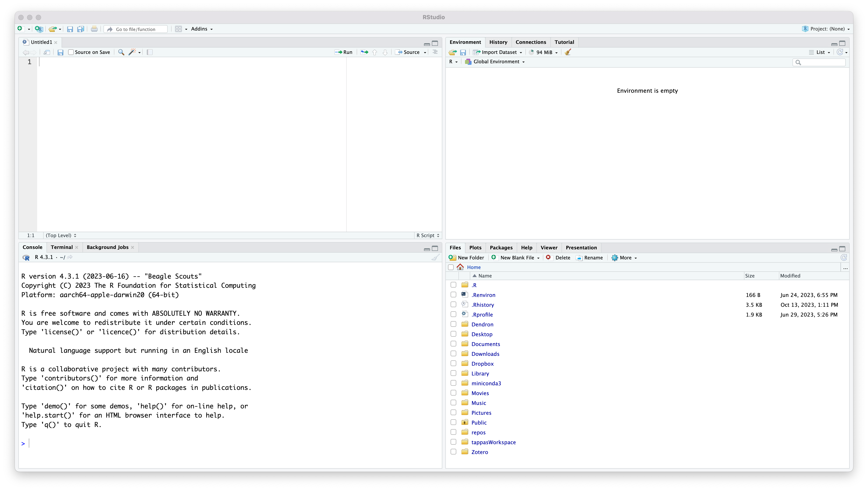Viewport: 868px width, 490px height.
Task: Open the Import Dataset dropdown
Action: (498, 52)
